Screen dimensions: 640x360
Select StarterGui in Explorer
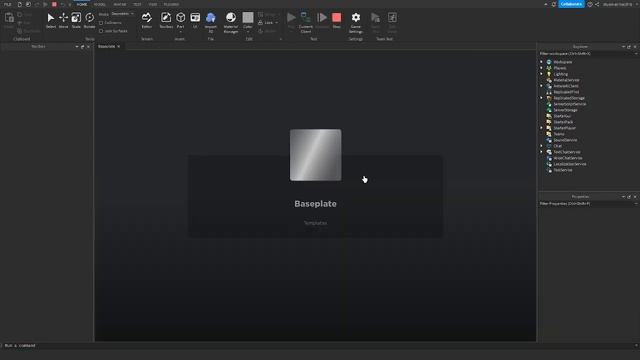pos(562,116)
